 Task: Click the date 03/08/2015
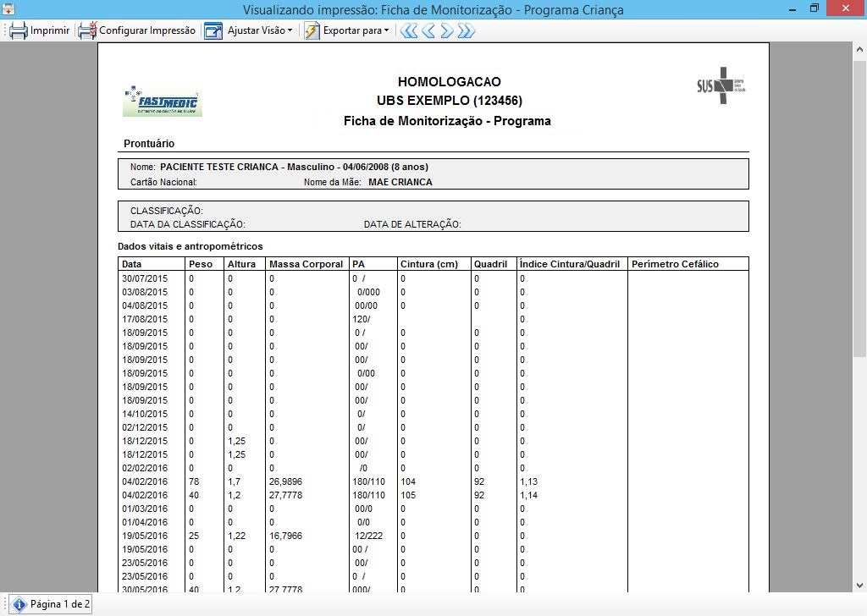click(145, 292)
